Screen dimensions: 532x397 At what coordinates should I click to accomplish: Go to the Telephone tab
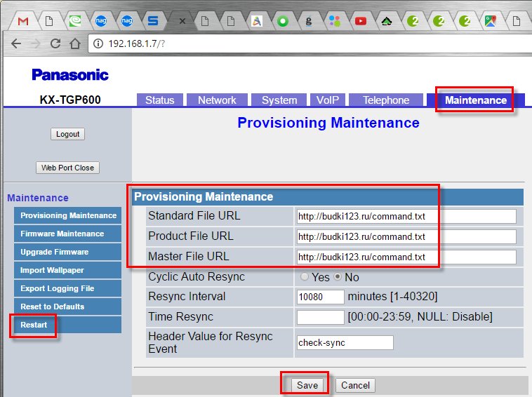[385, 100]
